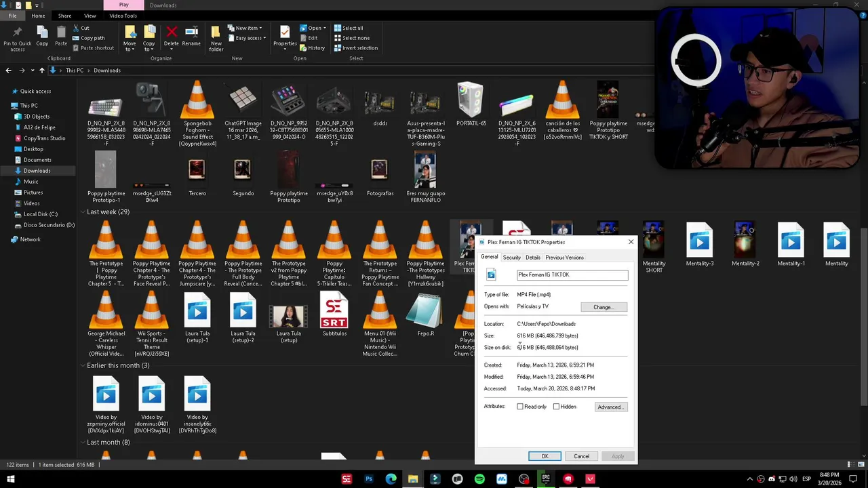Click Invert selection in the ribbon
Image resolution: width=868 pixels, height=488 pixels.
[x=355, y=48]
